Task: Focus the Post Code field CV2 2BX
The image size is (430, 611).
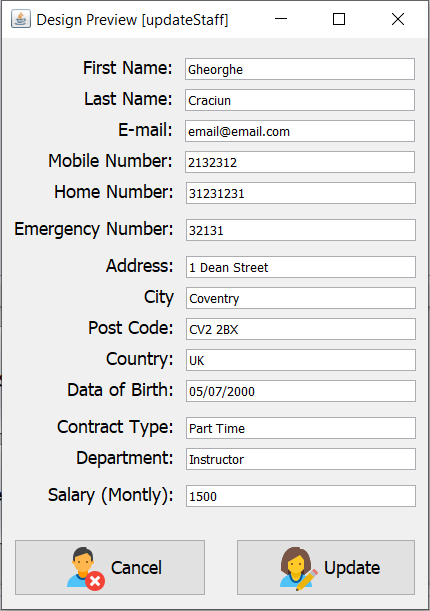Action: coord(301,329)
